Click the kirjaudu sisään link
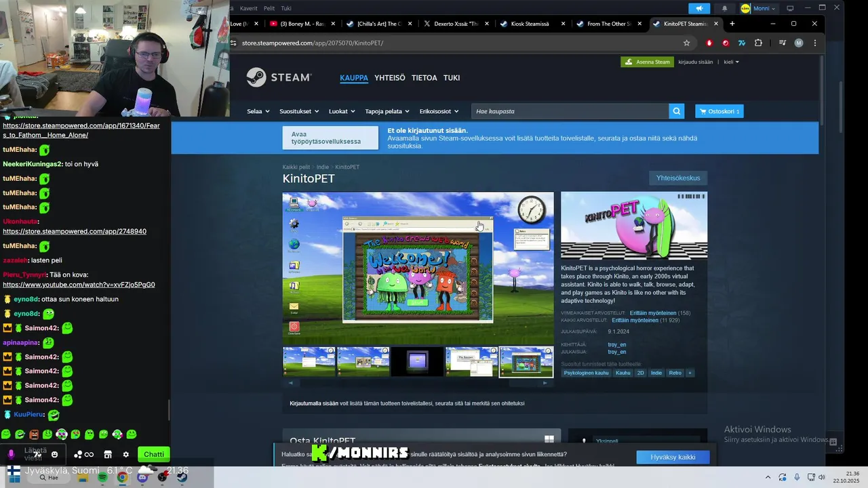This screenshot has width=868, height=488. point(696,62)
